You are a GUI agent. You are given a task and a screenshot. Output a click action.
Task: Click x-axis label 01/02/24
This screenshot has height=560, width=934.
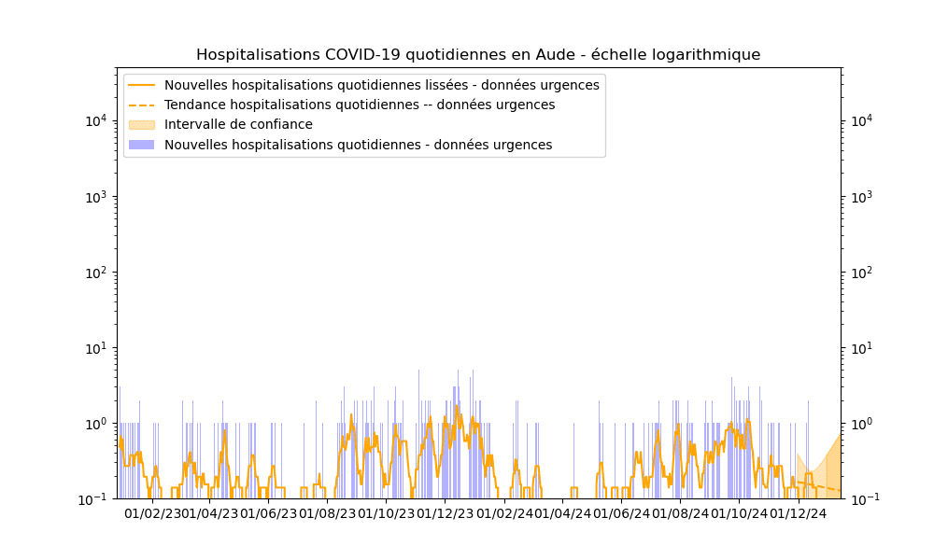coord(504,513)
